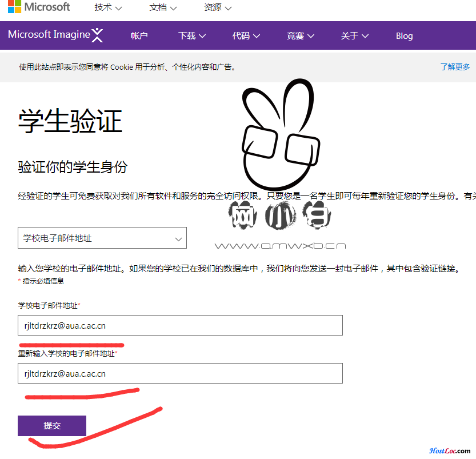The height and width of the screenshot is (459, 476).
Task: Click the 提交 submit button
Action: (x=52, y=425)
